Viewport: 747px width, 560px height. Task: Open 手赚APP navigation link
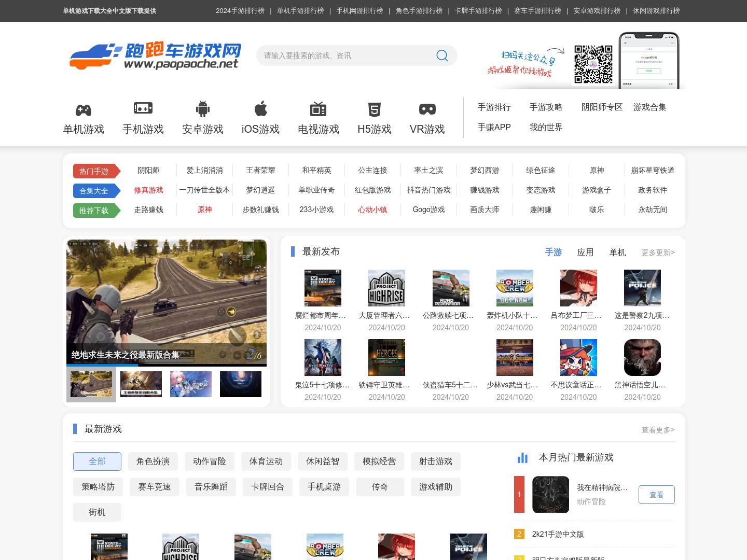[x=494, y=128]
